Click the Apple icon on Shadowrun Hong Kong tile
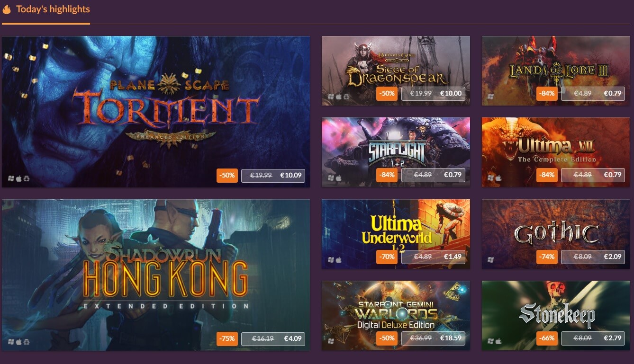The height and width of the screenshot is (364, 634). tap(19, 342)
